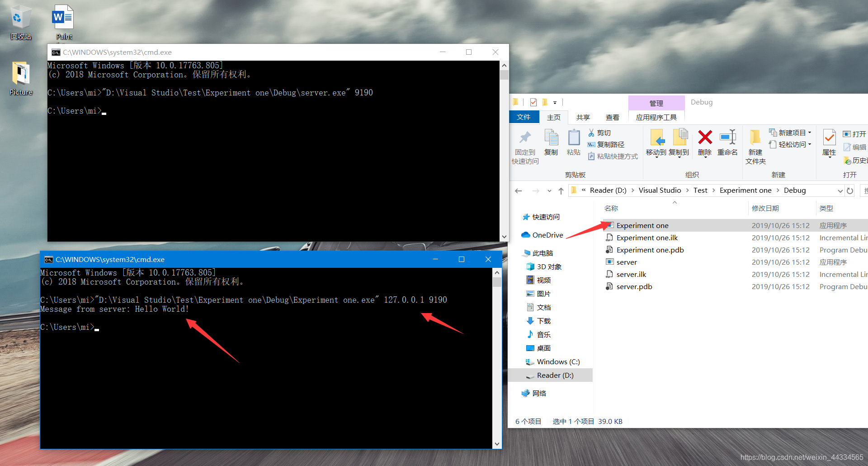868x466 pixels.
Task: Open Downloads (下载) in the navigation pane
Action: click(x=539, y=321)
